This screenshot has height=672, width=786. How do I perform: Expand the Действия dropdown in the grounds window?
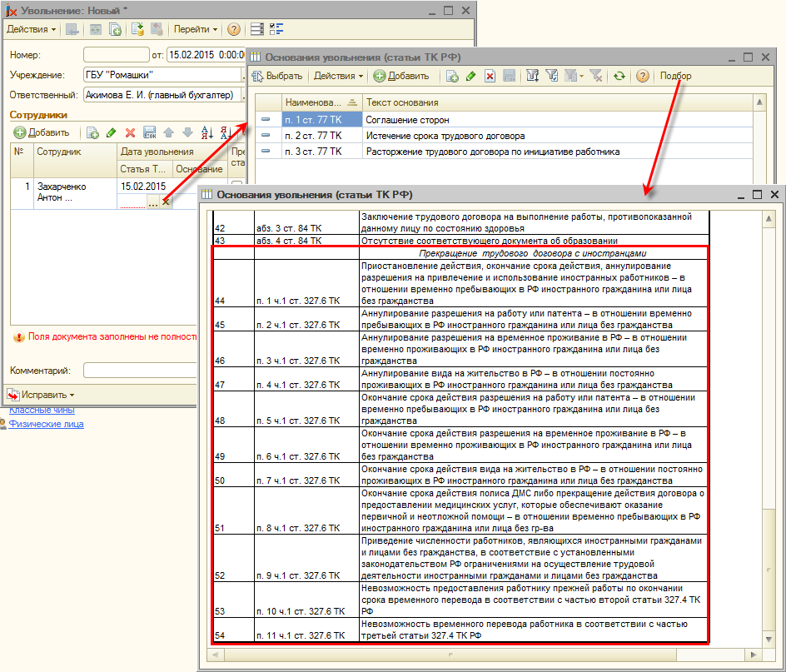coord(338,76)
